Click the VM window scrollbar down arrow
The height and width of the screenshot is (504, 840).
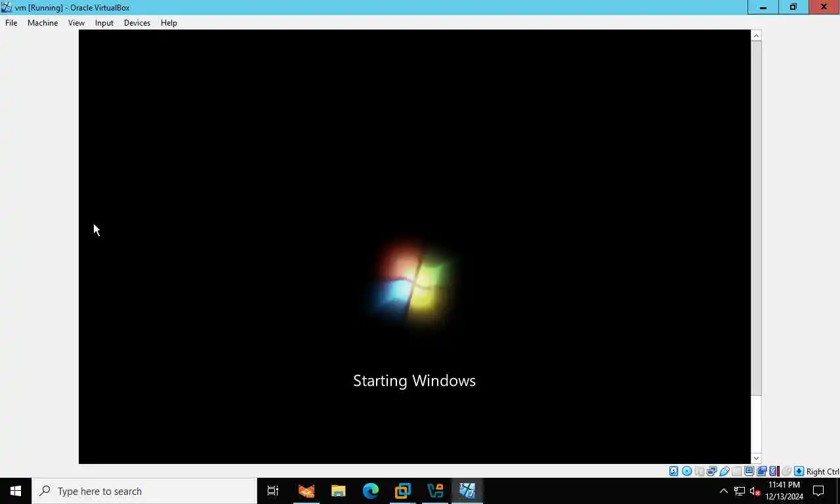[x=756, y=458]
